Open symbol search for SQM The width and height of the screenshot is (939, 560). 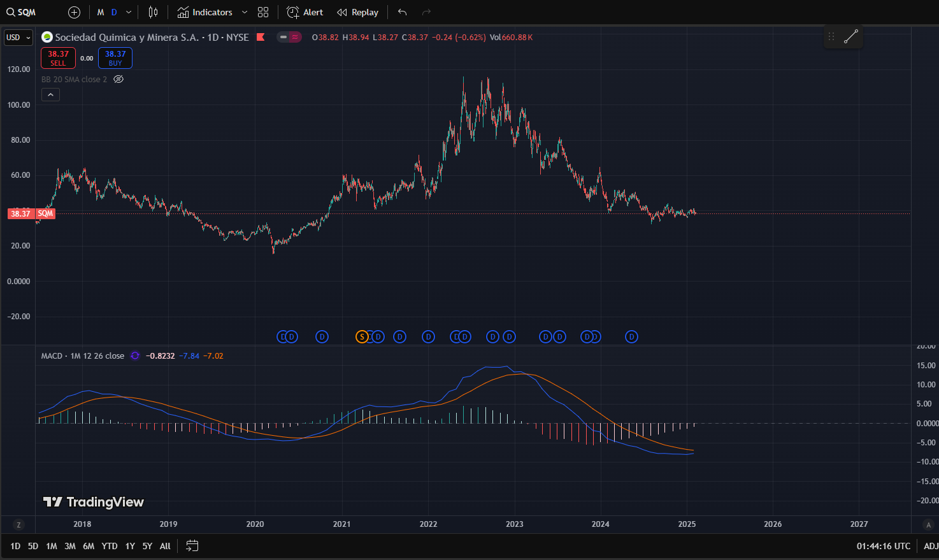pyautogui.click(x=22, y=12)
